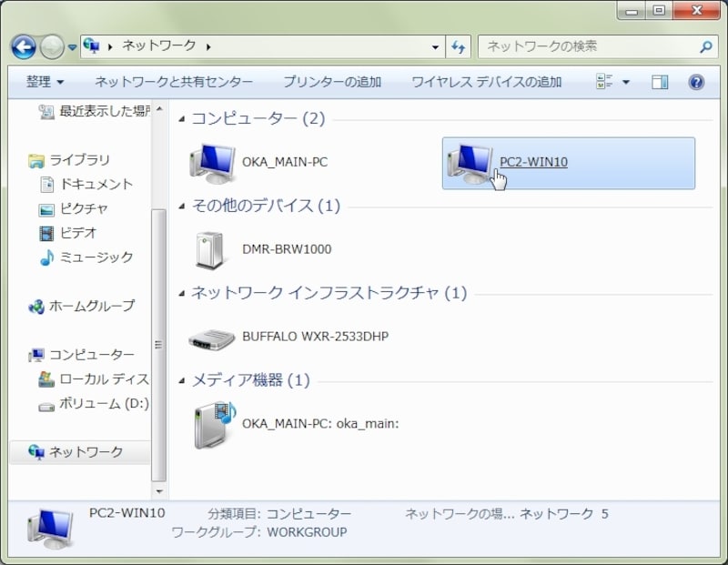Collapse the メディア機器 (1) group
This screenshot has height=565, width=728.
[182, 380]
